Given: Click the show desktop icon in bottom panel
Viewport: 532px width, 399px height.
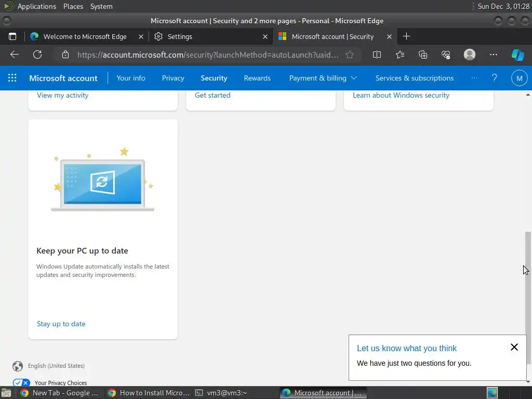Looking at the screenshot, I should point(6,393).
